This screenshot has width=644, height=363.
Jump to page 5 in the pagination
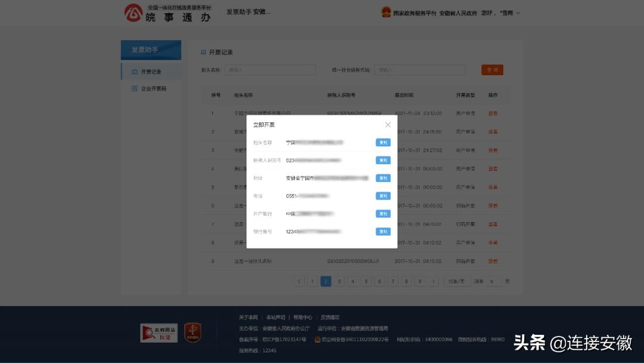tap(366, 281)
